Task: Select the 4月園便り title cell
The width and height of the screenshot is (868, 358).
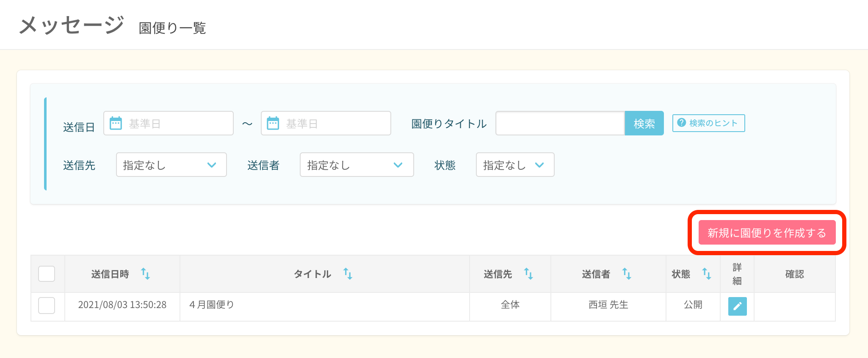Action: [325, 307]
